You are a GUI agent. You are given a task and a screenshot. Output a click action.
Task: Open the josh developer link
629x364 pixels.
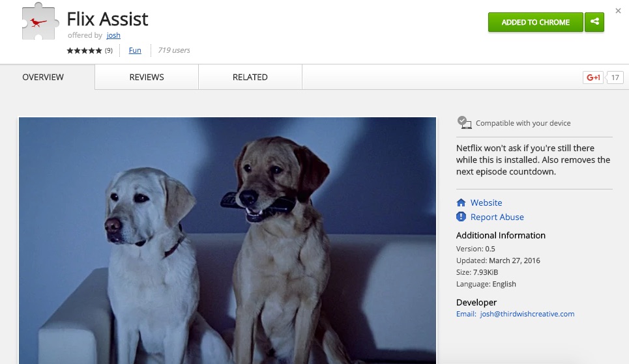(x=113, y=35)
